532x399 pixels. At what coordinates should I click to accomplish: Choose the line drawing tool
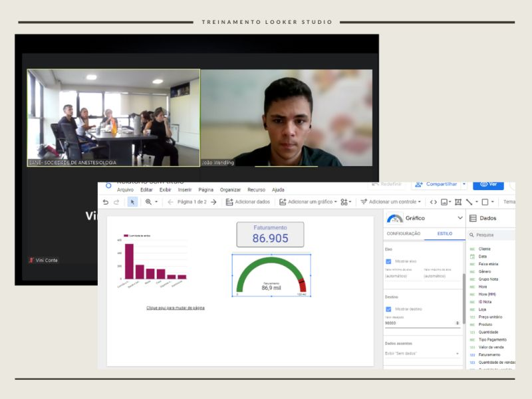(469, 202)
